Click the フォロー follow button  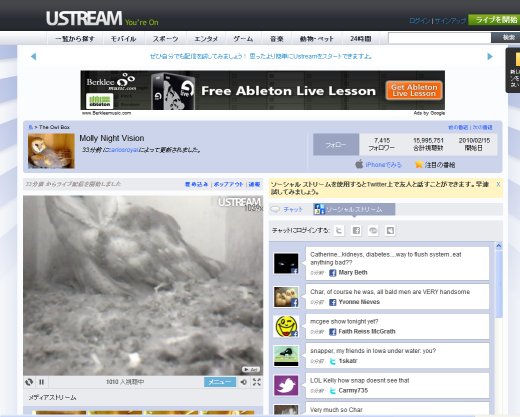click(x=336, y=144)
